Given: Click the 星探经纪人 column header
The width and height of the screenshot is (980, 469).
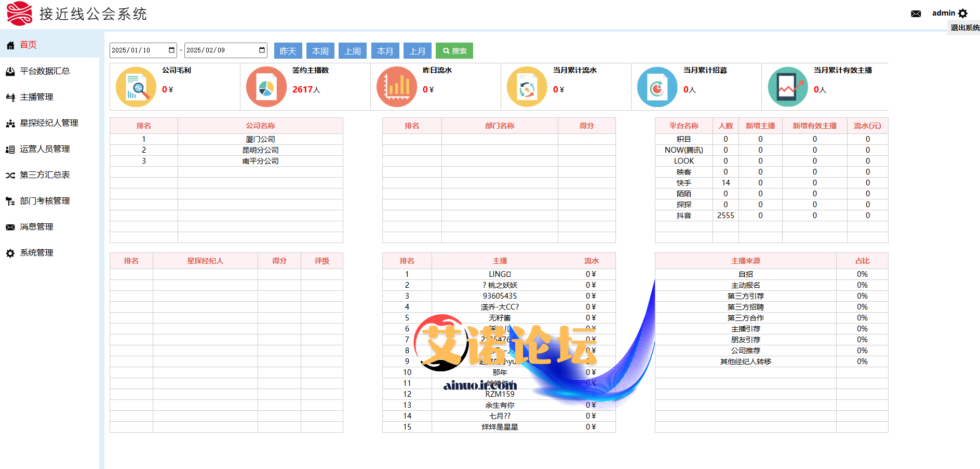Looking at the screenshot, I should pyautogui.click(x=205, y=261).
